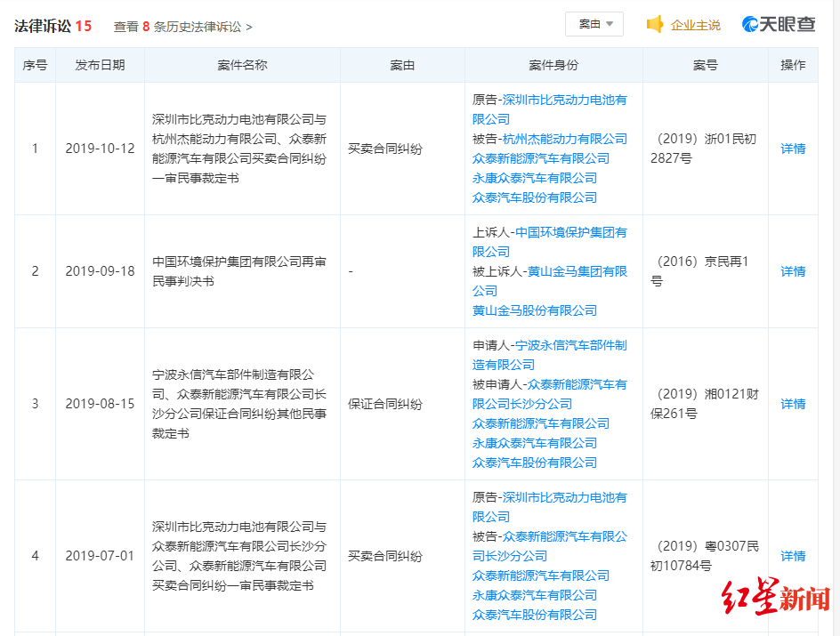
Task: Select 买卖合同纠纷 cause in row 1
Action: [x=385, y=149]
